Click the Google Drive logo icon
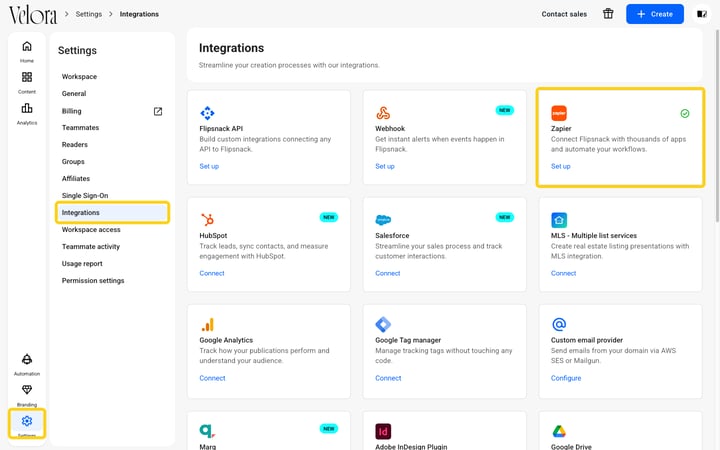Image resolution: width=720 pixels, height=450 pixels. (559, 431)
